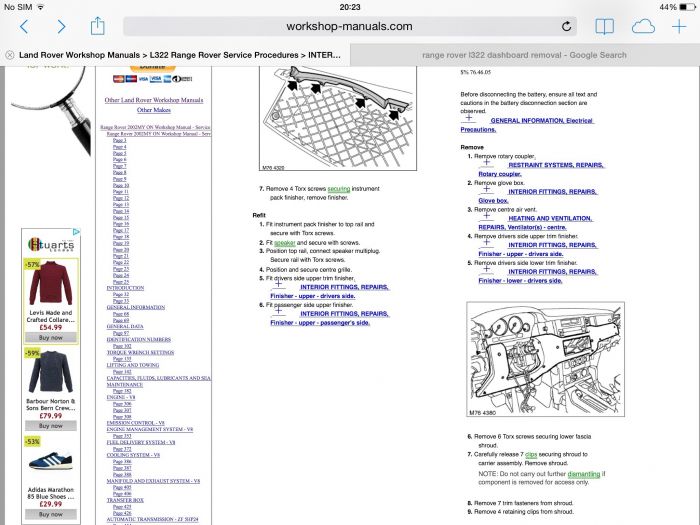Open the Glove box link
This screenshot has height=525, width=700.
[493, 200]
